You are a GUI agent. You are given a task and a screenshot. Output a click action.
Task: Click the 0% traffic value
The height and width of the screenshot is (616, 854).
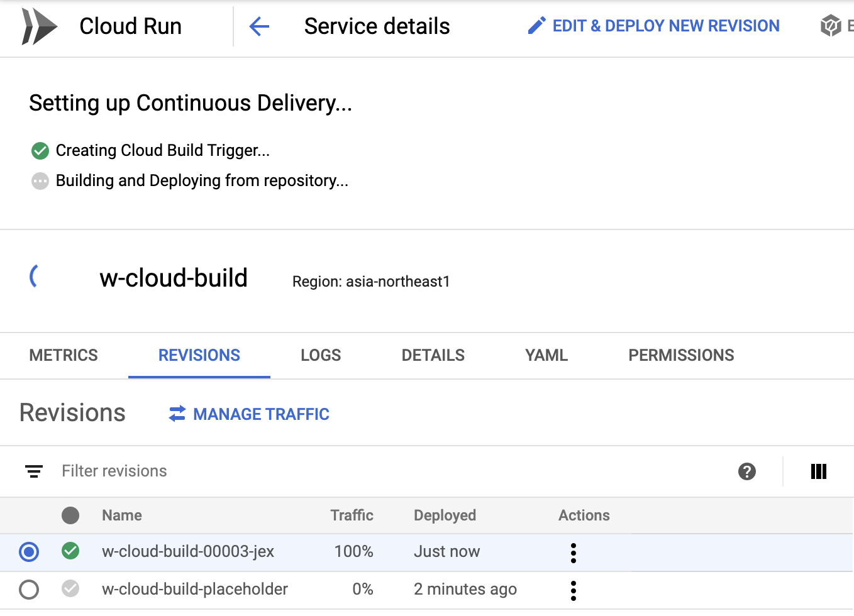363,589
